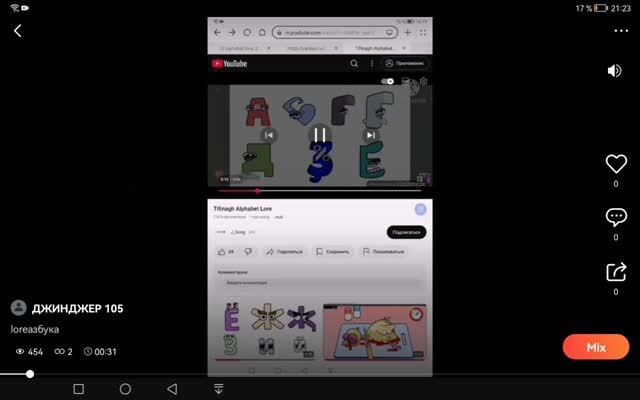Tap the loop count icon showing 2
The height and width of the screenshot is (400, 640).
click(x=63, y=351)
